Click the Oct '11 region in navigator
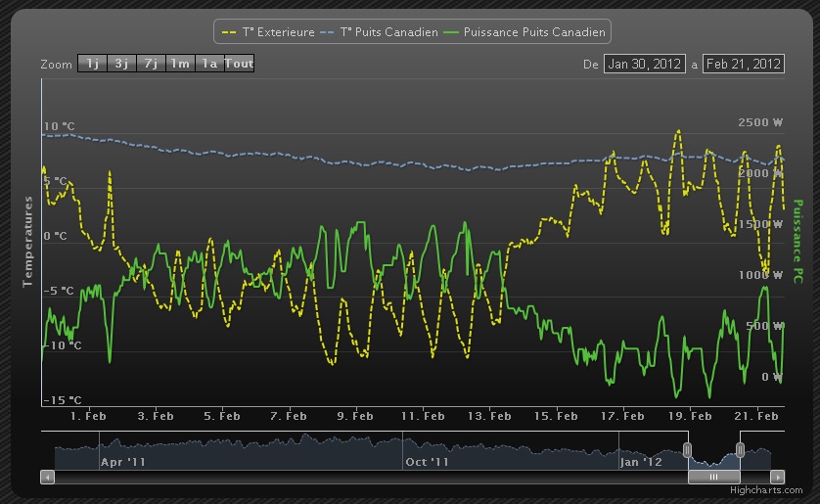Viewport: 820px width, 504px height. [x=427, y=462]
